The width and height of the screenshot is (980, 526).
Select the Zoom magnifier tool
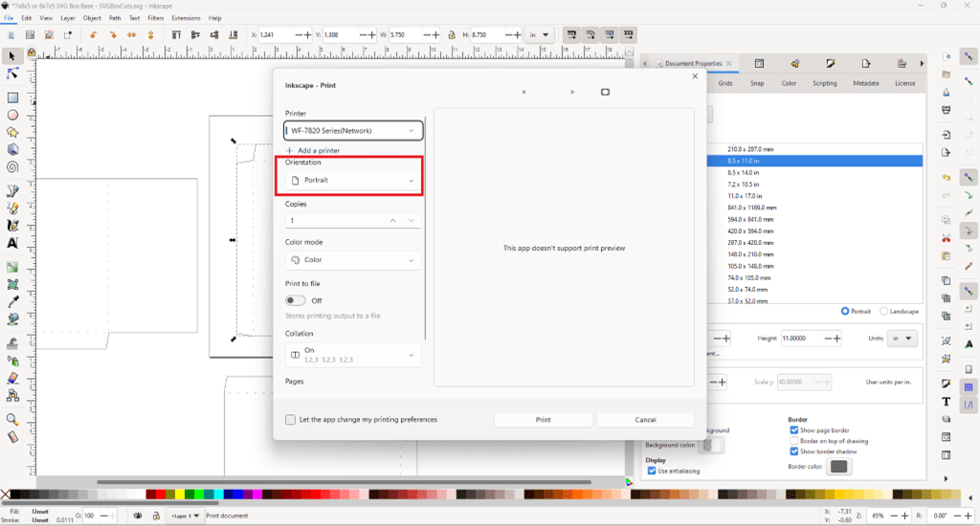(13, 419)
